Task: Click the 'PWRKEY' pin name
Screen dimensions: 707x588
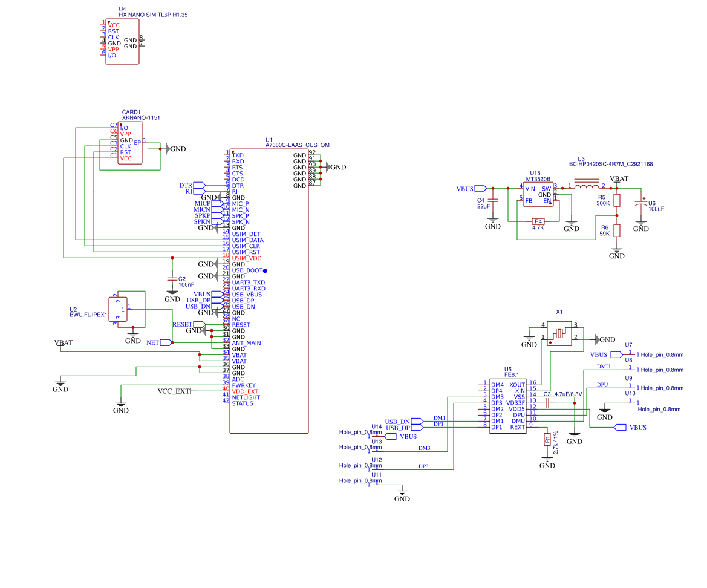Action: pyautogui.click(x=244, y=385)
